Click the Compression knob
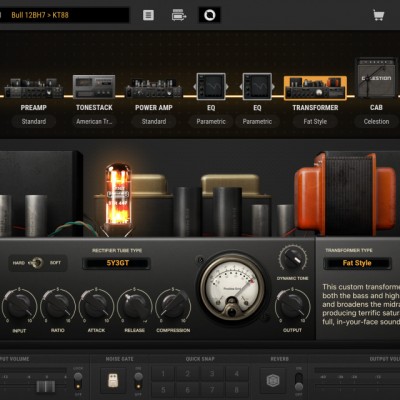 click(x=173, y=306)
